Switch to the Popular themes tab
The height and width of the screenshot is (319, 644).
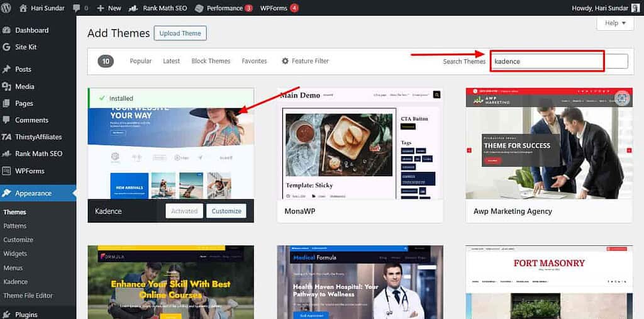140,61
